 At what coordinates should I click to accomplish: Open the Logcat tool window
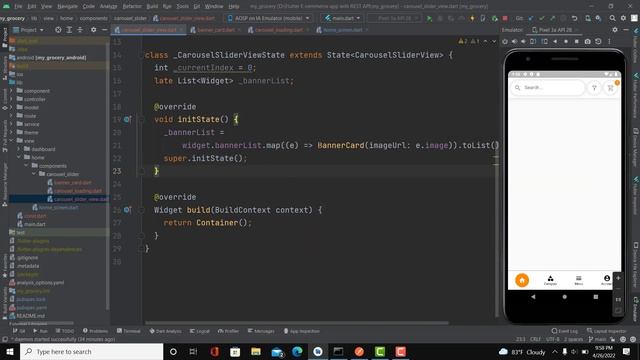pos(200,331)
